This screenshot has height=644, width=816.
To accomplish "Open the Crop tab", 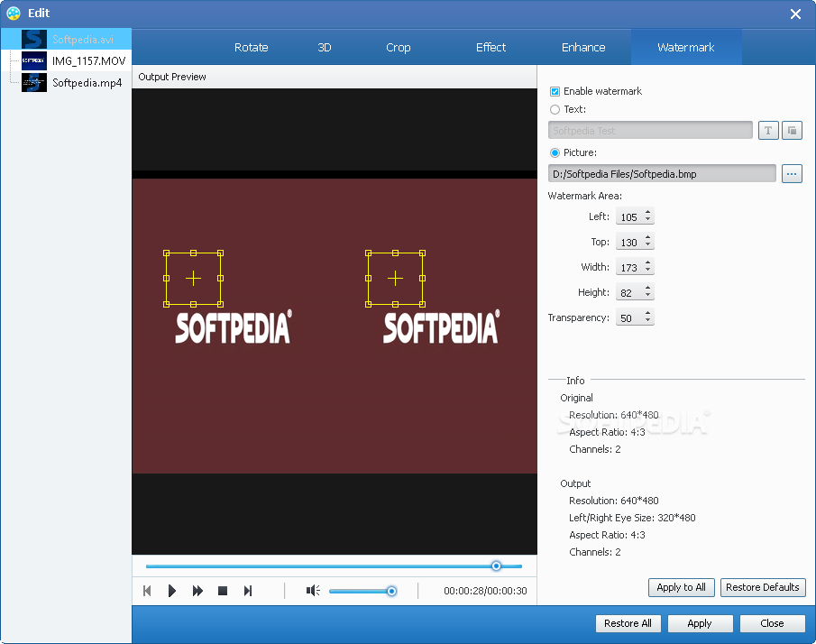I will click(x=399, y=48).
